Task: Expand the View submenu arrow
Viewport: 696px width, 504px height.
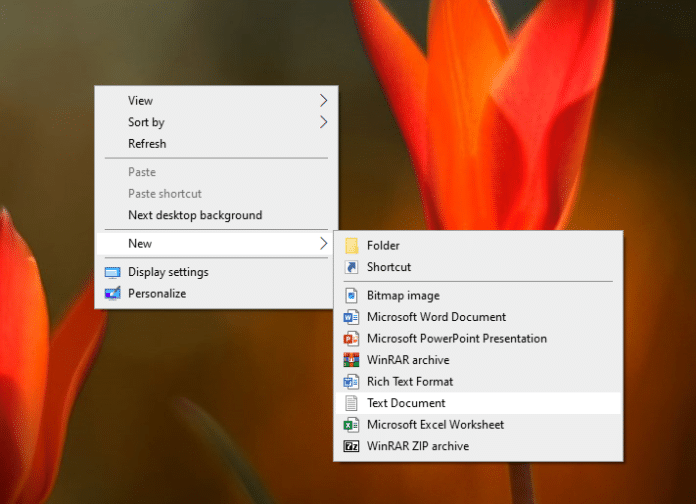Action: 323,100
